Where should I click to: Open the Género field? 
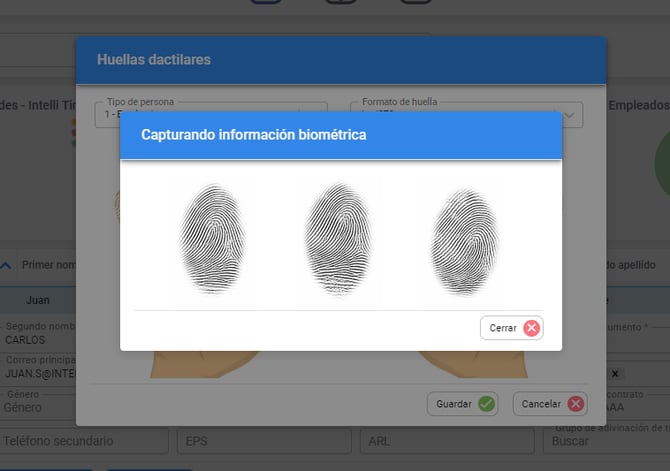pyautogui.click(x=38, y=407)
